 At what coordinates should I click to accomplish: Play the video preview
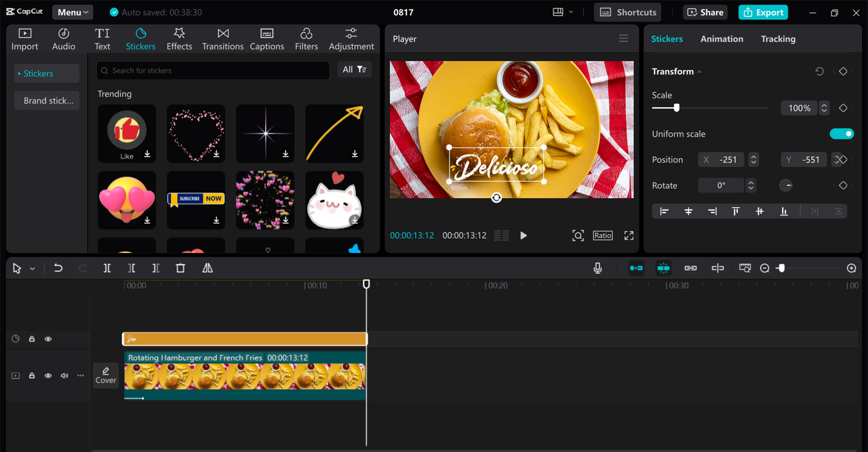524,236
